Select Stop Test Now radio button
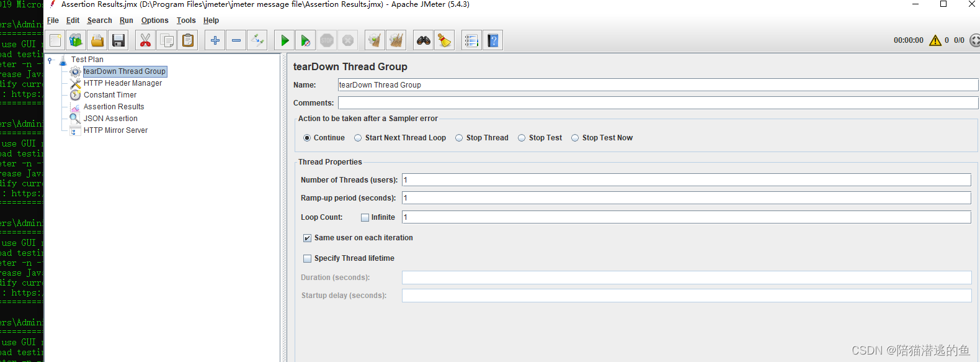The width and height of the screenshot is (980, 362). (x=575, y=138)
